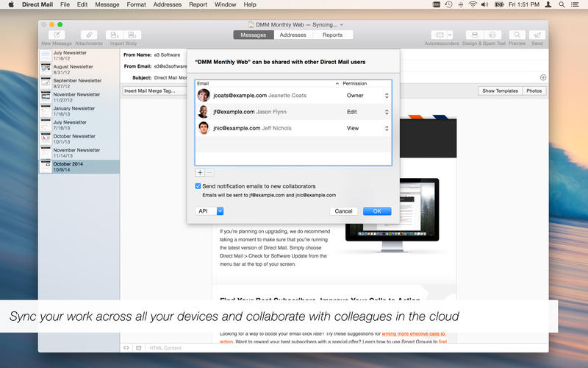Open the Direct Mail app menu

[x=37, y=4]
